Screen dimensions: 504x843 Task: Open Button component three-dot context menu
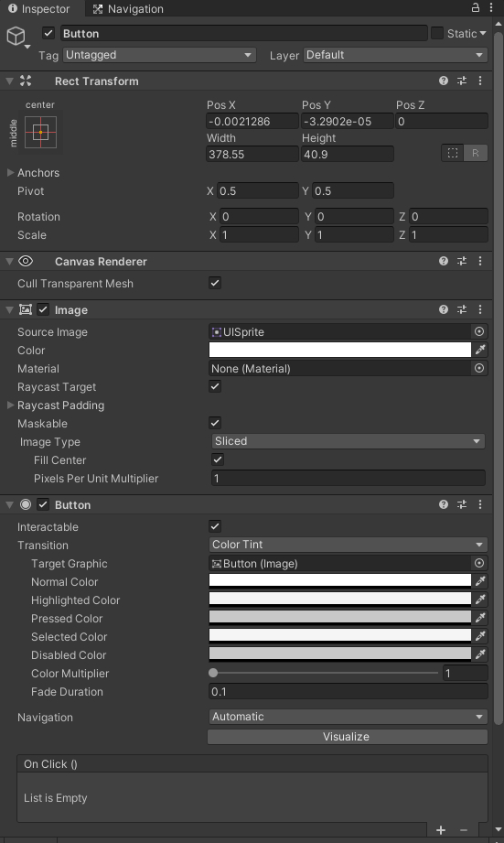point(480,504)
